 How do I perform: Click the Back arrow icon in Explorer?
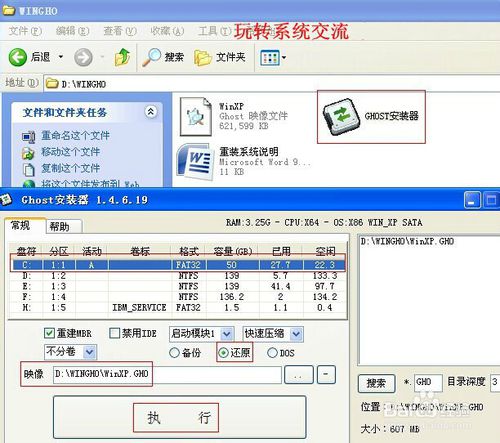pos(17,57)
